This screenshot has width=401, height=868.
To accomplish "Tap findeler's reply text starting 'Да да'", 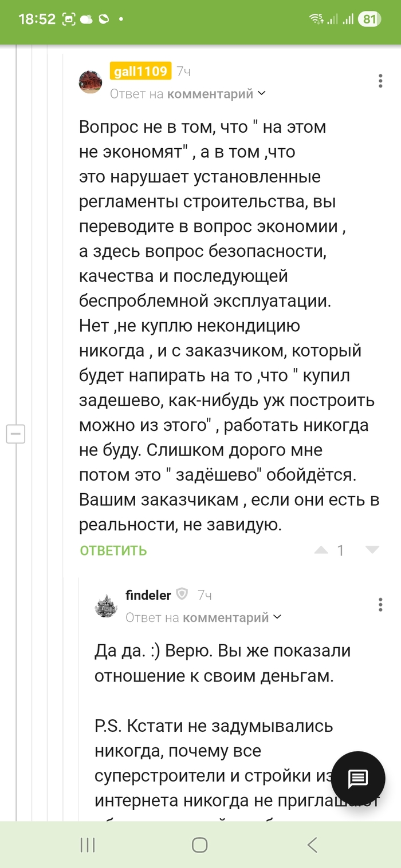I will tap(222, 664).
